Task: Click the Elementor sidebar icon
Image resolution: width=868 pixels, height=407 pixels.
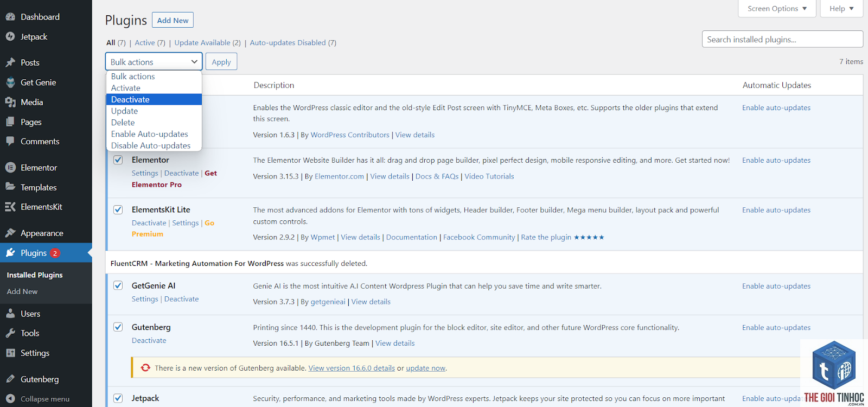Action: click(x=10, y=168)
